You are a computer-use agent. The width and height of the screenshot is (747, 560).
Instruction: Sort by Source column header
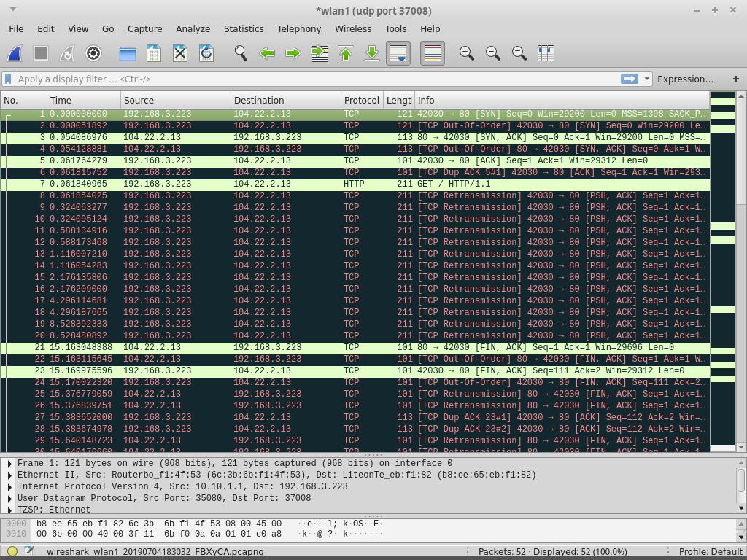176,101
